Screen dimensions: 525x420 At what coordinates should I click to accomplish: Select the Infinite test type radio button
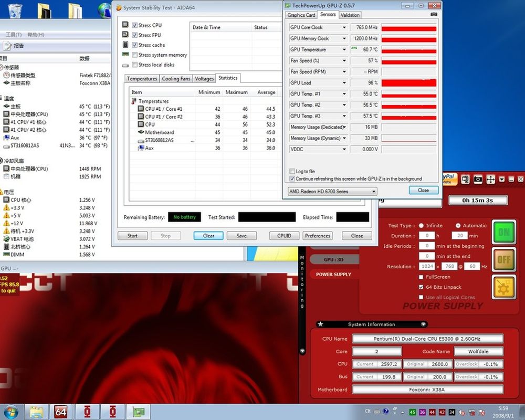(422, 226)
